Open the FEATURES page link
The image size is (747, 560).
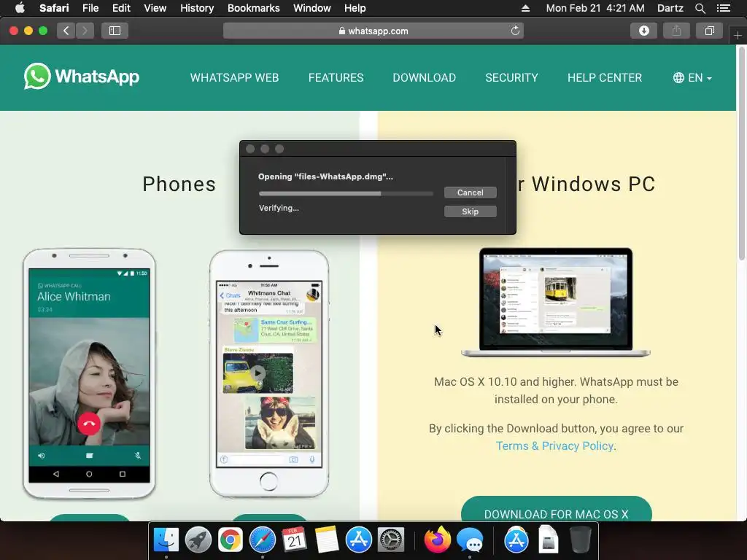[336, 77]
